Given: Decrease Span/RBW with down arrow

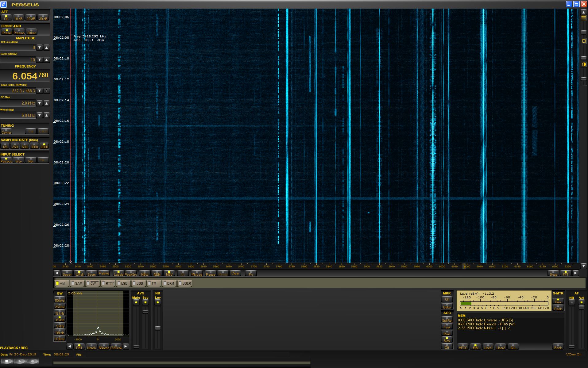Looking at the screenshot, I should [39, 91].
